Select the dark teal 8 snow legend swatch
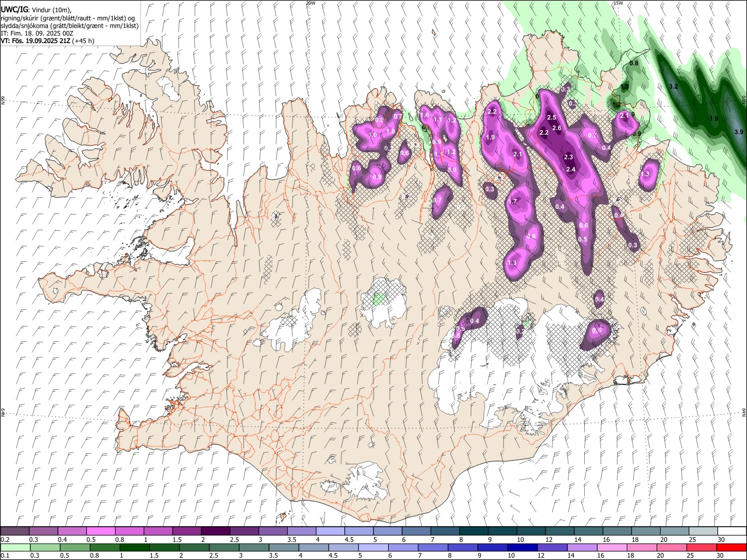747x560 pixels. coord(474,531)
